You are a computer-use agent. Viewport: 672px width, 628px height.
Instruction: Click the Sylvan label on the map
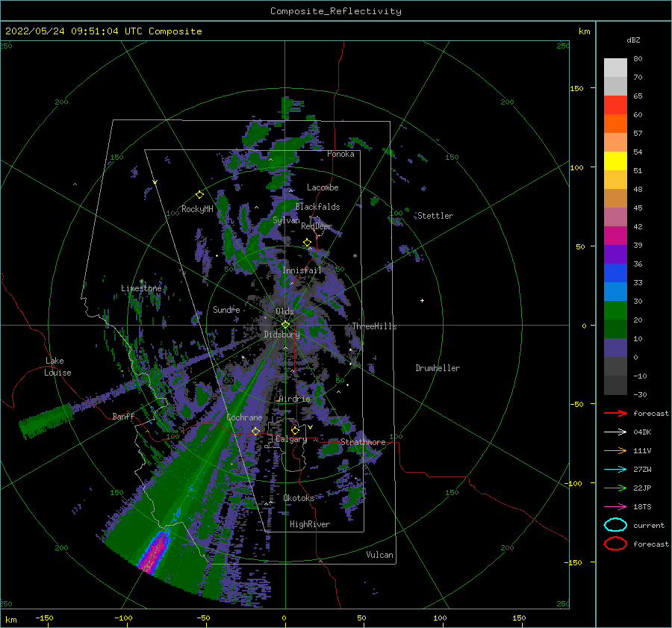(286, 220)
